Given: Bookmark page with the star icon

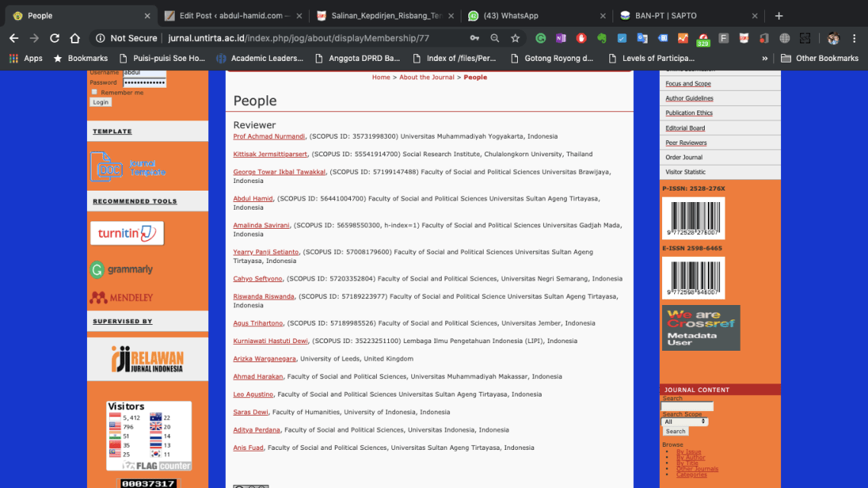Looking at the screenshot, I should coord(515,38).
